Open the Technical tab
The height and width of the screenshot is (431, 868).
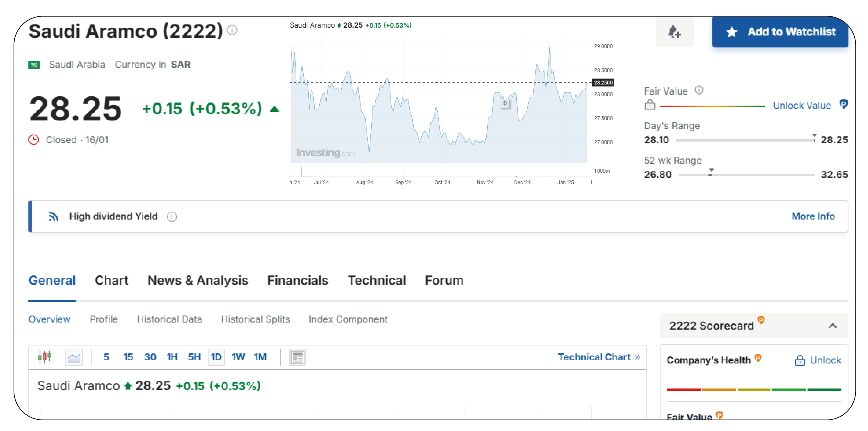(377, 280)
